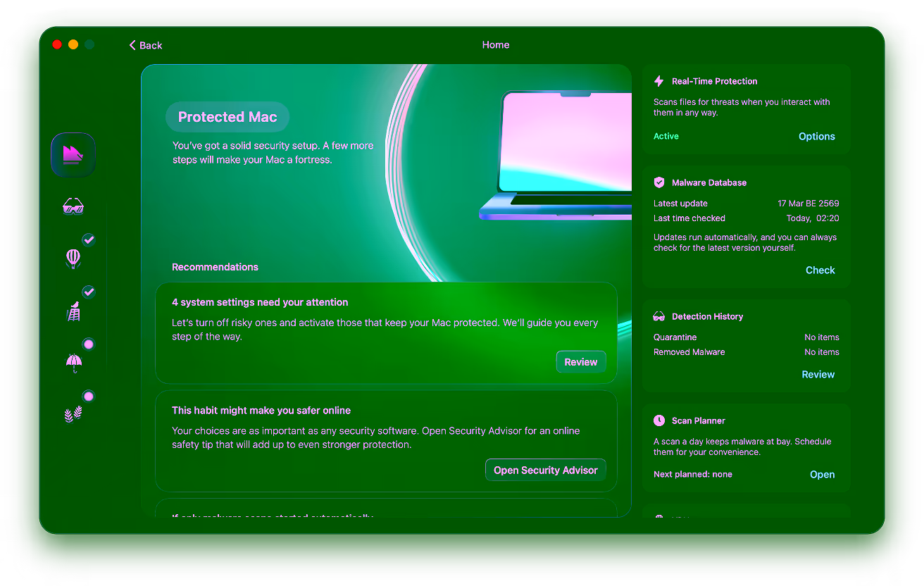Open Real-Time Protection Options
This screenshot has height=586, width=924.
[x=817, y=137]
